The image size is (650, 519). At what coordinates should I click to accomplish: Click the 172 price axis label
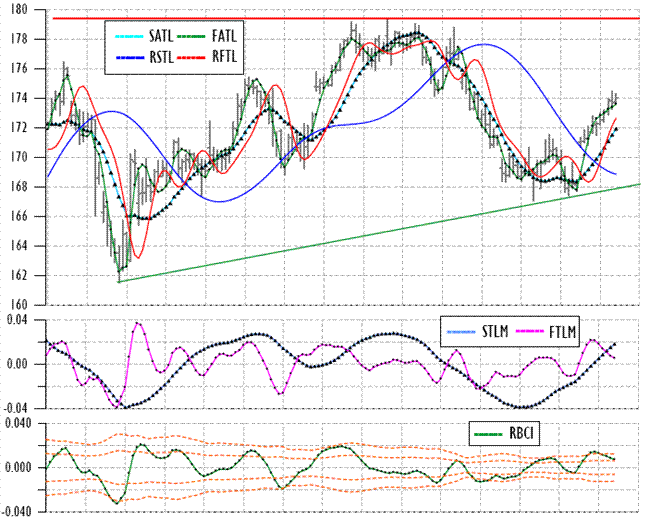[17, 128]
